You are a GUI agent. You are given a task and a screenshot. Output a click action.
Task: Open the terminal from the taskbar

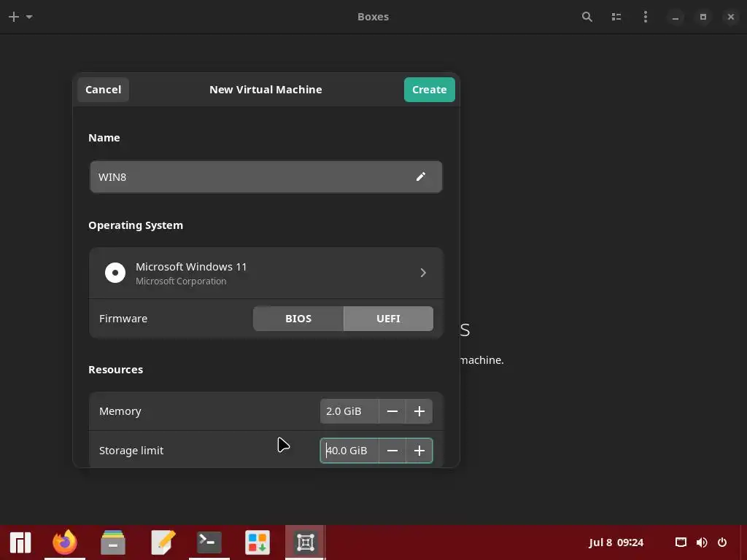(209, 542)
